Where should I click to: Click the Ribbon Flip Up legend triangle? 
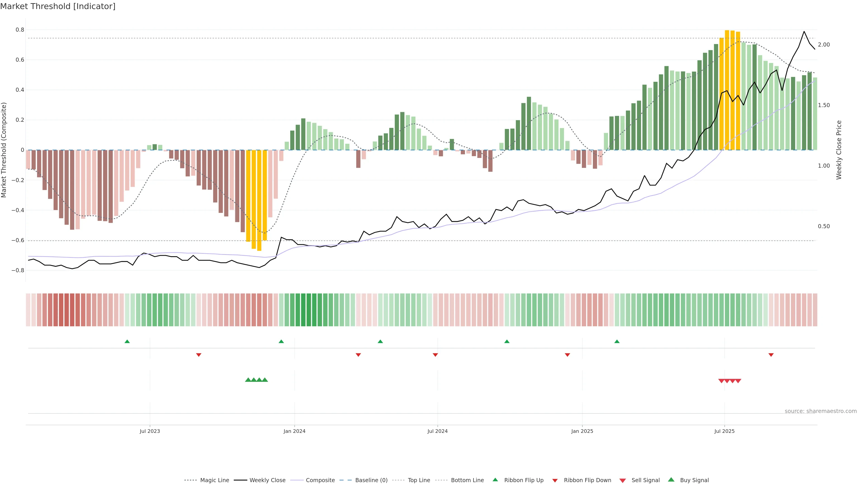point(495,480)
